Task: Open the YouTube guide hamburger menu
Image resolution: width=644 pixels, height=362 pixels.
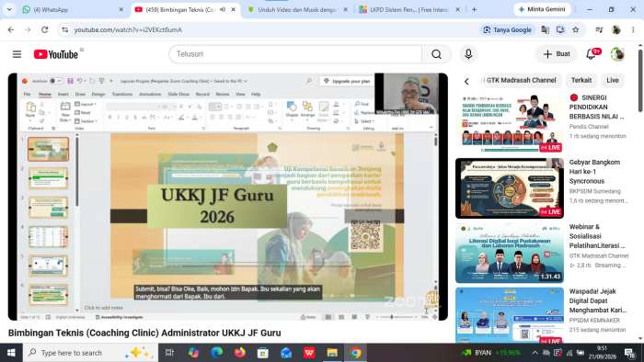Action: pos(17,54)
